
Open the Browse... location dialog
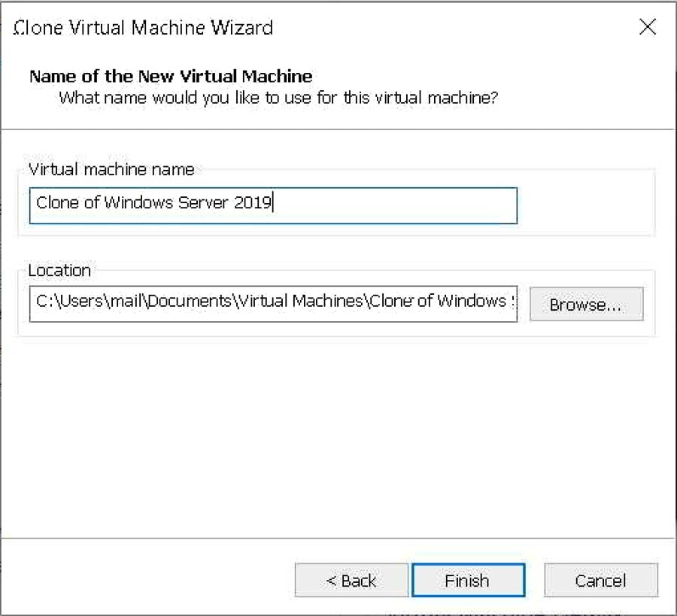pos(586,305)
